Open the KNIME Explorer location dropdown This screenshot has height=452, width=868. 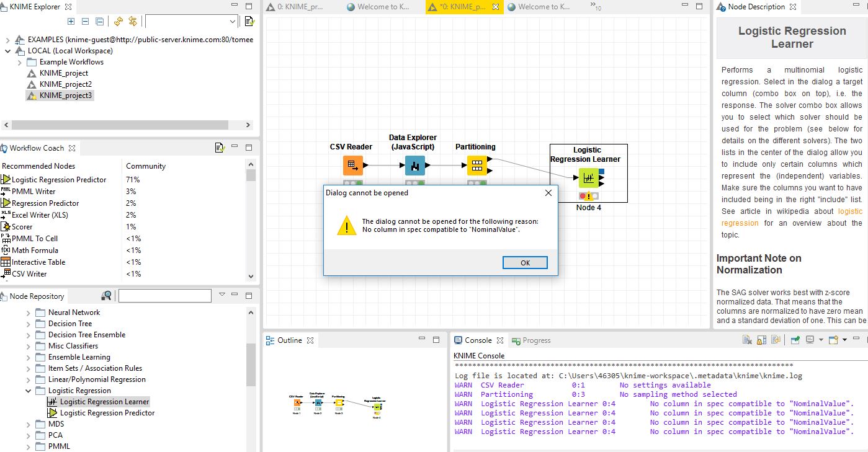point(233,21)
